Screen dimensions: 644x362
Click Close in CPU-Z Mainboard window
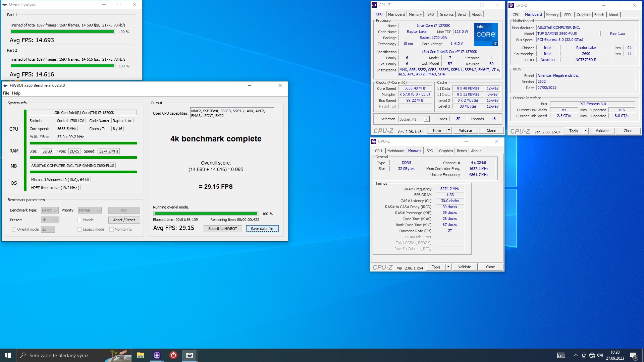628,131
